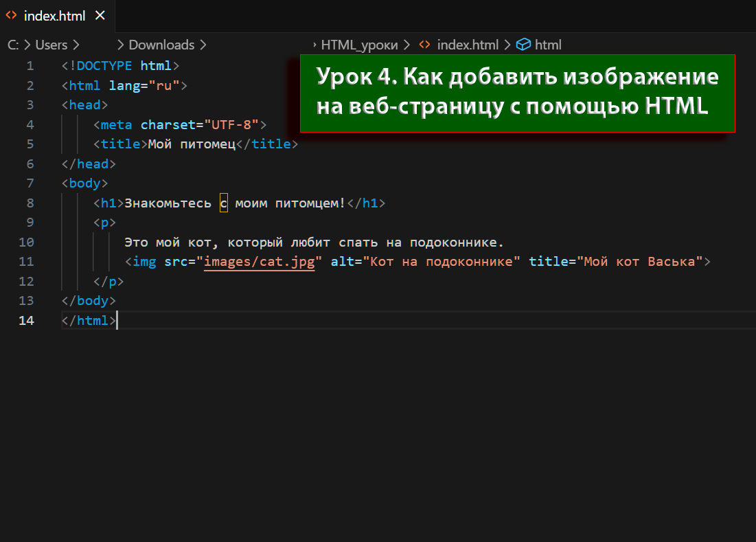
Task: Click the chevron right after Users breadcrumb
Action: (x=76, y=45)
